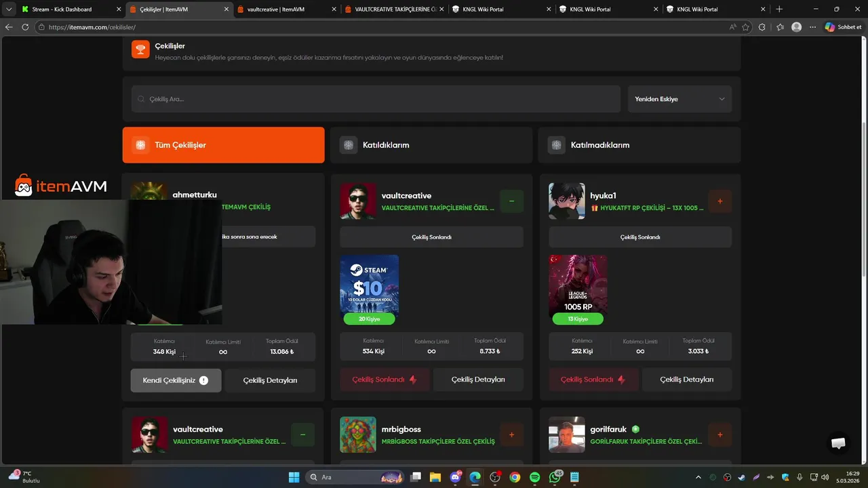
Task: Click the Steam $10 prize thumbnail
Action: [x=369, y=286]
